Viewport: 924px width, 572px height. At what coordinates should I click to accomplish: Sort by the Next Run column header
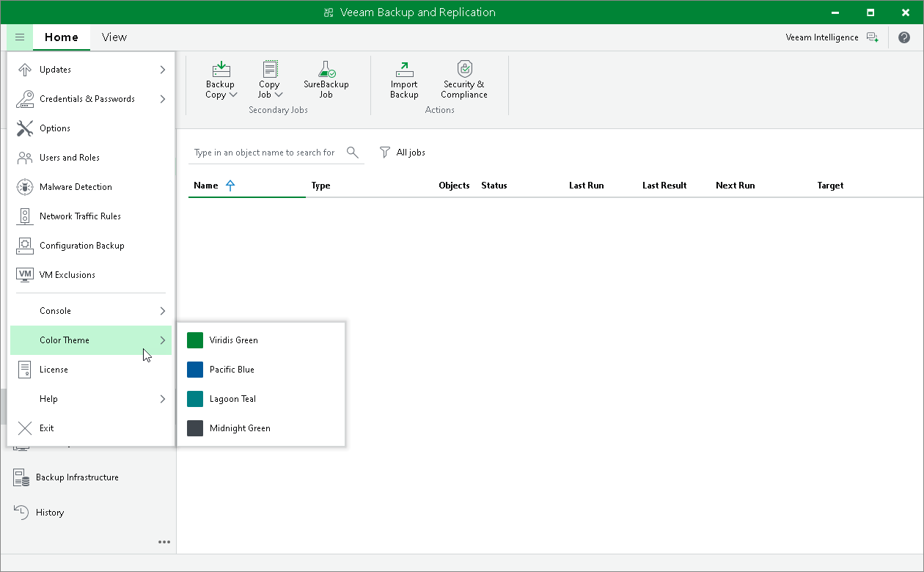coord(735,186)
